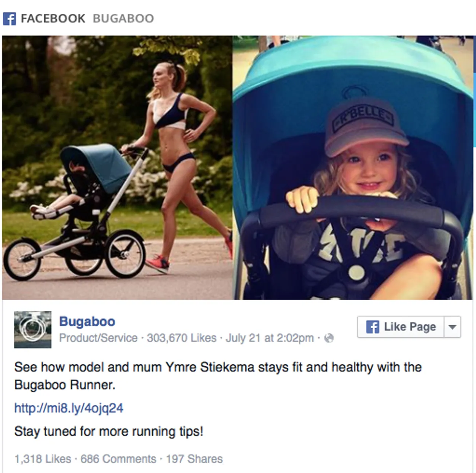The width and height of the screenshot is (476, 473).
Task: Open the http://mi8.ly/4ojq24 link
Action: pos(69,408)
